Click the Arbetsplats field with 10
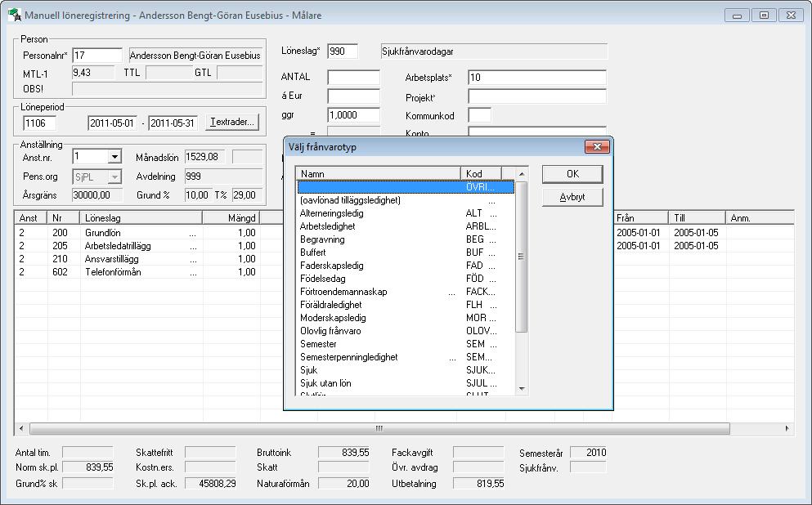Viewport: 812px width, 505px height. (x=537, y=77)
